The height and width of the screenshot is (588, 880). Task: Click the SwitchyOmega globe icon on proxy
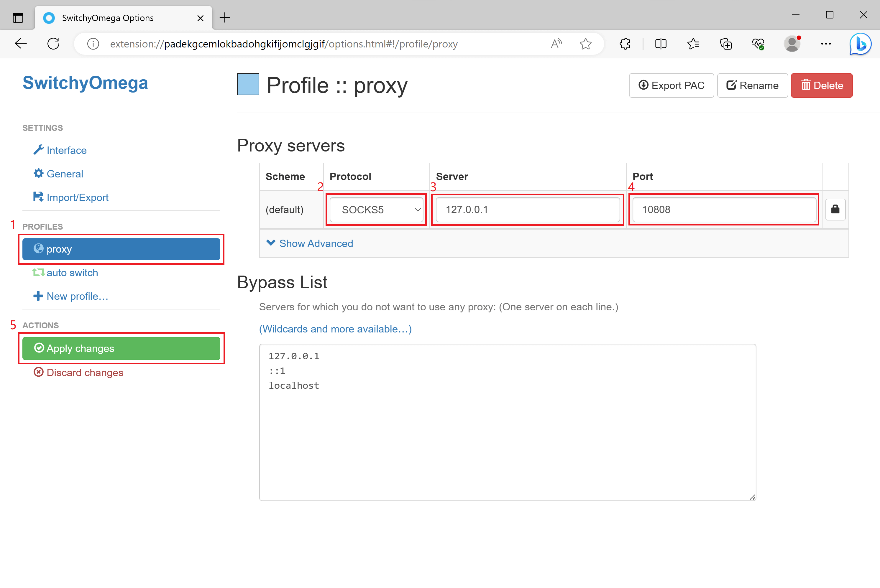coord(37,249)
